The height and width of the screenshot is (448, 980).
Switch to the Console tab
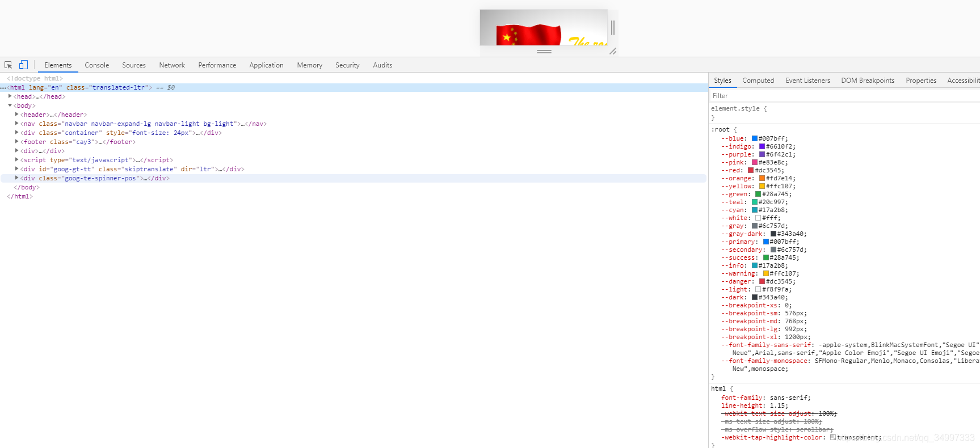click(96, 65)
